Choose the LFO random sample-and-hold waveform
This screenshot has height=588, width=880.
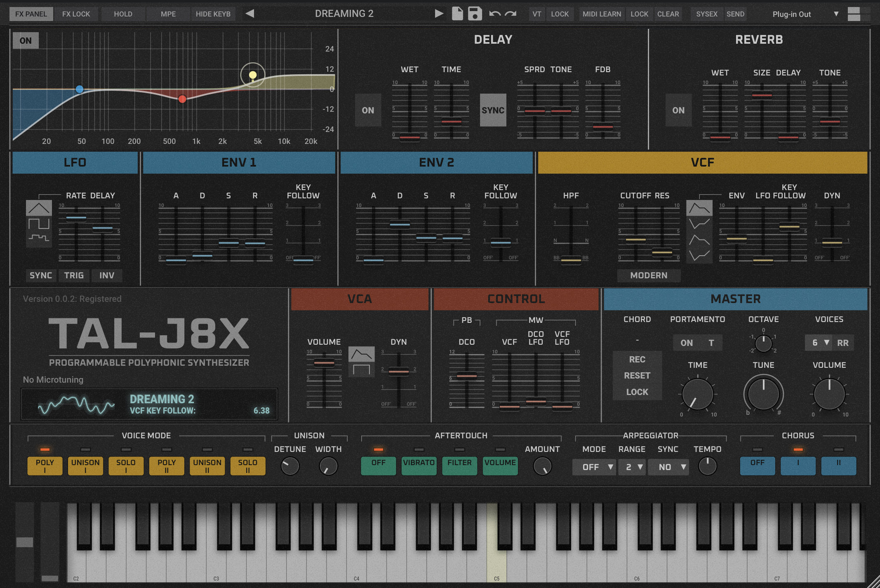39,238
